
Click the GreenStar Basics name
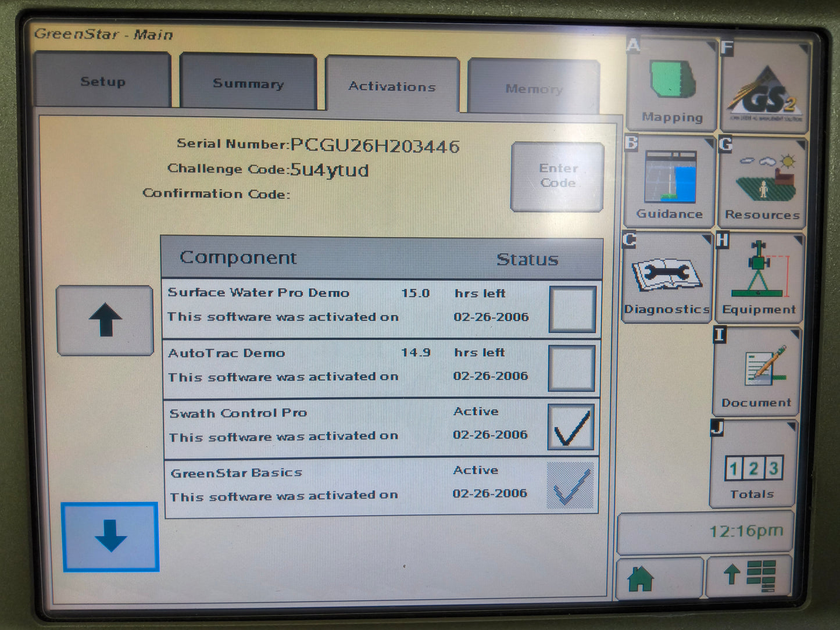(237, 472)
